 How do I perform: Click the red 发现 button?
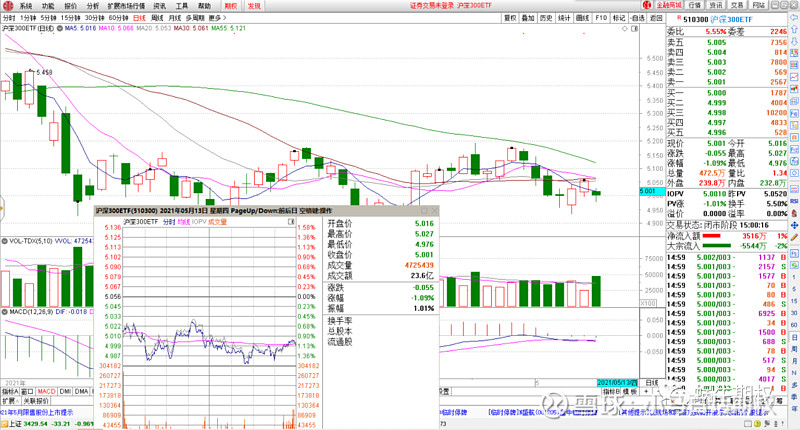pyautogui.click(x=254, y=6)
